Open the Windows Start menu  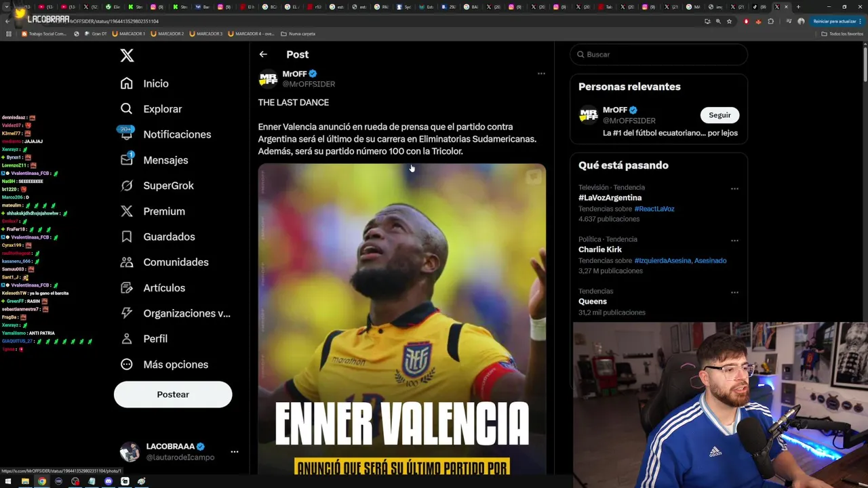[x=8, y=481]
